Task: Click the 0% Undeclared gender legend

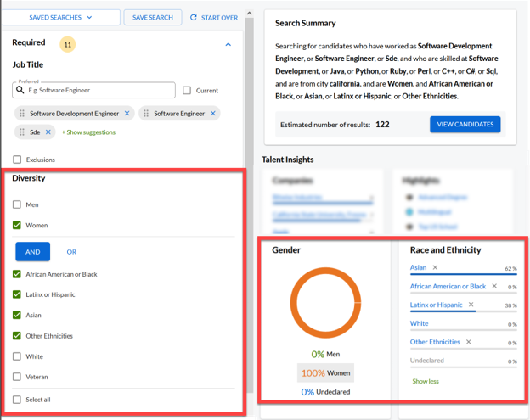Action: [325, 392]
